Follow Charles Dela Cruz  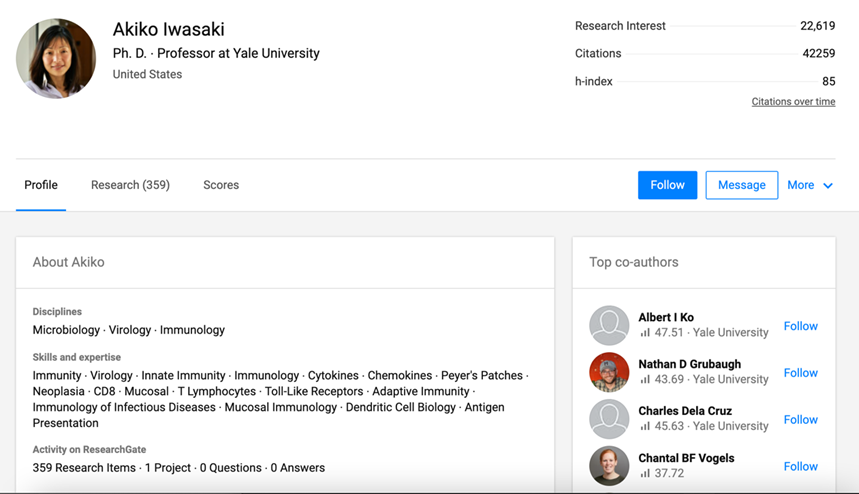pyautogui.click(x=801, y=420)
